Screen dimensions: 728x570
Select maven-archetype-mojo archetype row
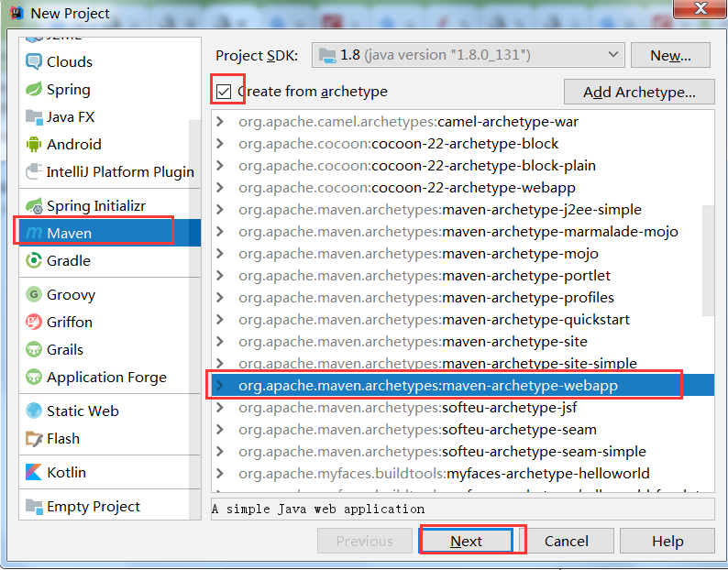click(x=462, y=254)
